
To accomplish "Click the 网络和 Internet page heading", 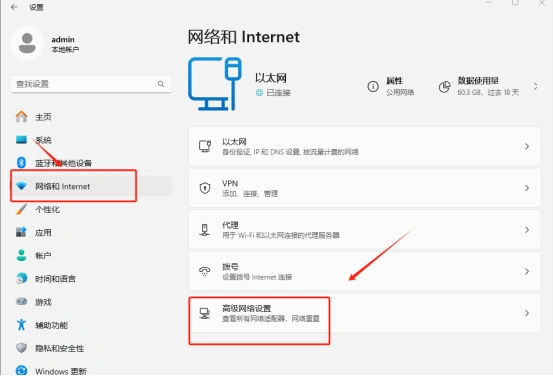I will [x=244, y=37].
